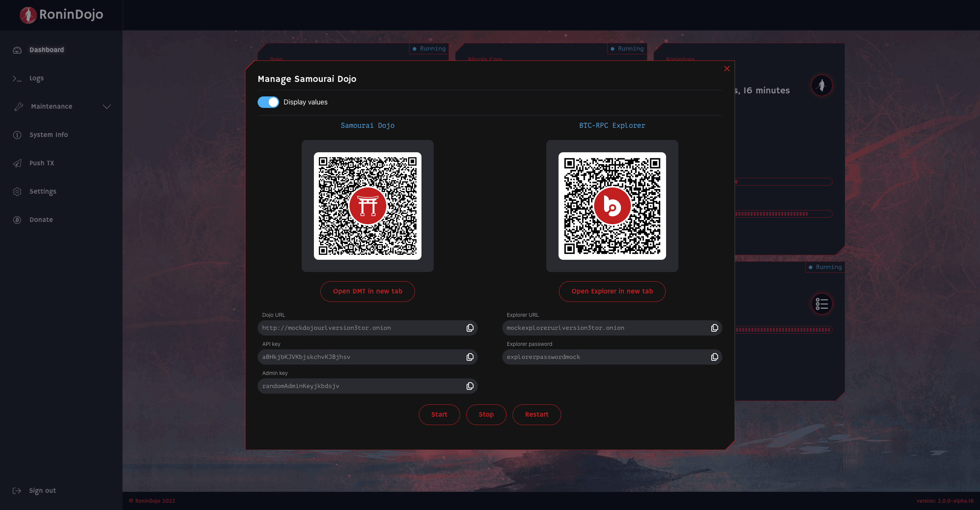This screenshot has height=510, width=980.
Task: Click the Donate bitcoin icon
Action: point(17,220)
